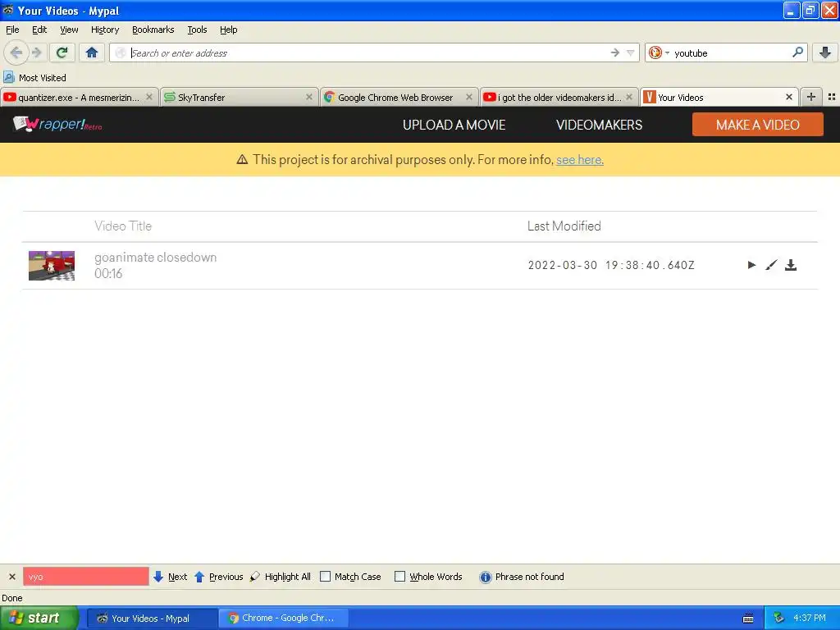Screen dimensions: 840x630
Task: Close the Google Chrome Web Browser tab
Action: pyautogui.click(x=468, y=97)
